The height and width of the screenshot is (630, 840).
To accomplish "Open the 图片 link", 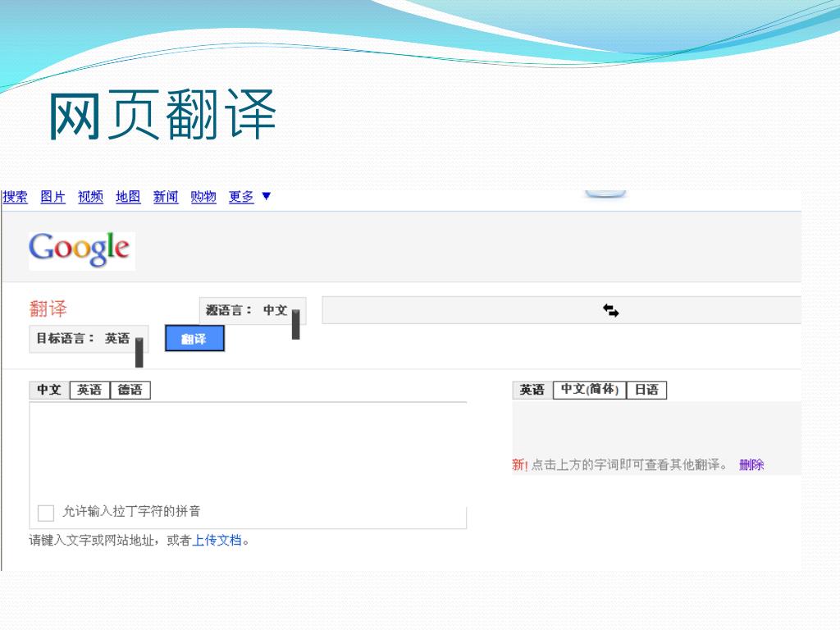I will point(52,197).
